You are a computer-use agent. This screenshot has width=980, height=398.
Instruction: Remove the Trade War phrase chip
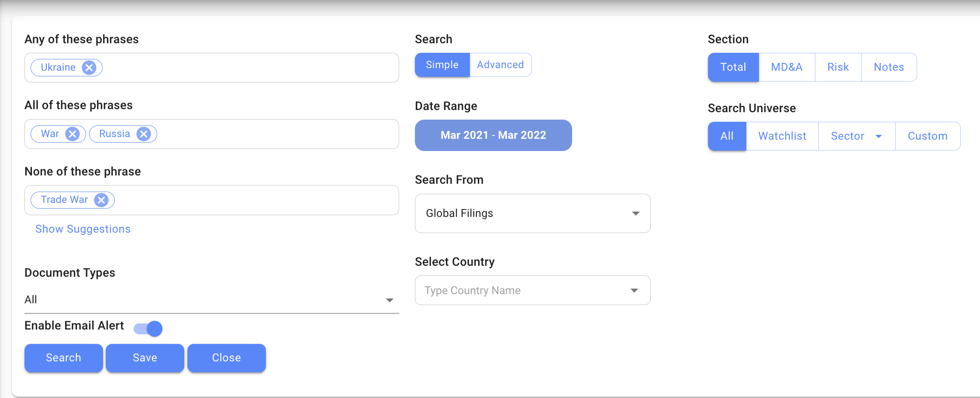(101, 200)
